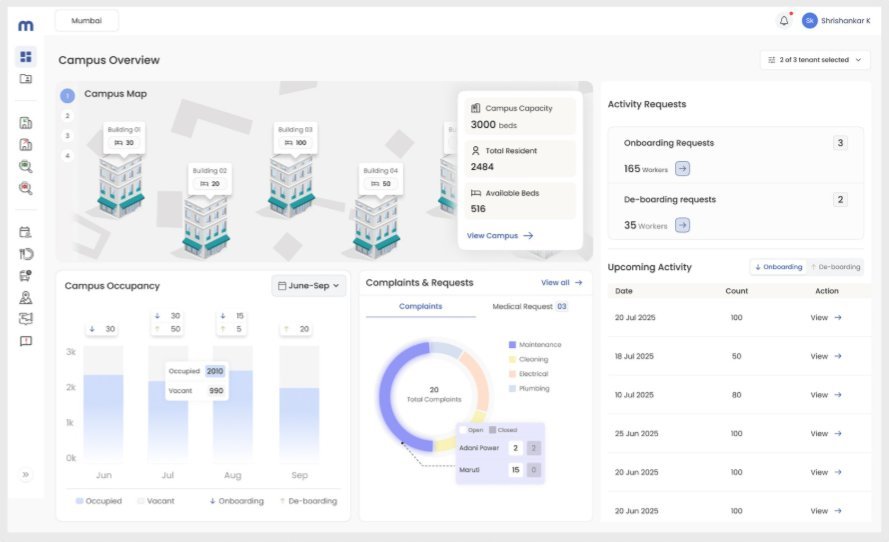Open the green magnifier search sidebar icon
This screenshot has width=889, height=542.
[26, 166]
